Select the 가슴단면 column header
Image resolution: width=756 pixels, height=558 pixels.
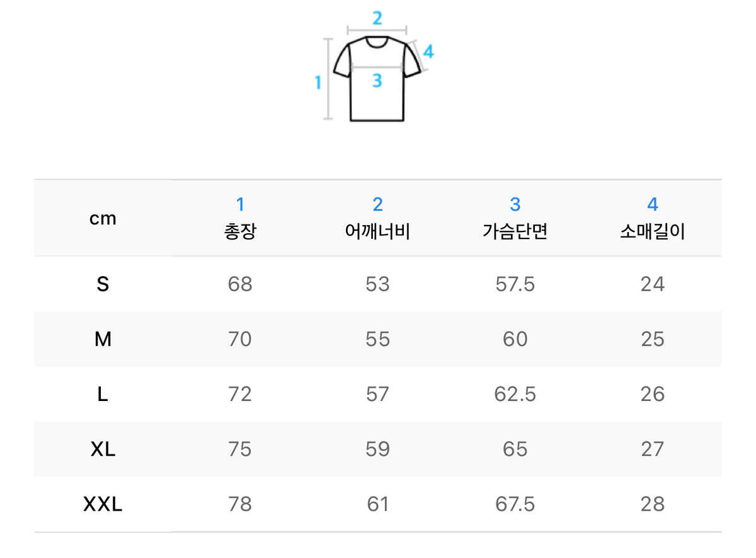point(515,218)
